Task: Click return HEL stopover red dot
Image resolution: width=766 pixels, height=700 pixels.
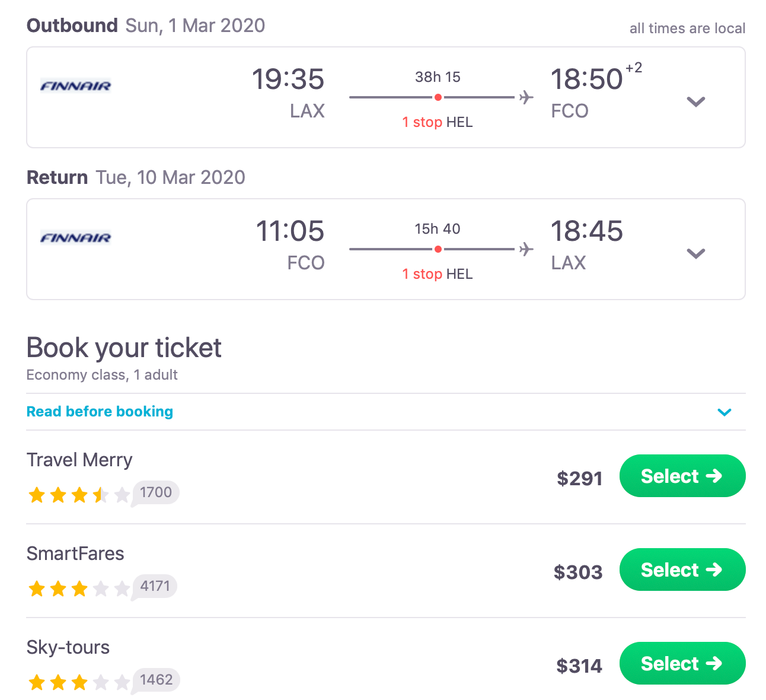Action: tap(438, 249)
